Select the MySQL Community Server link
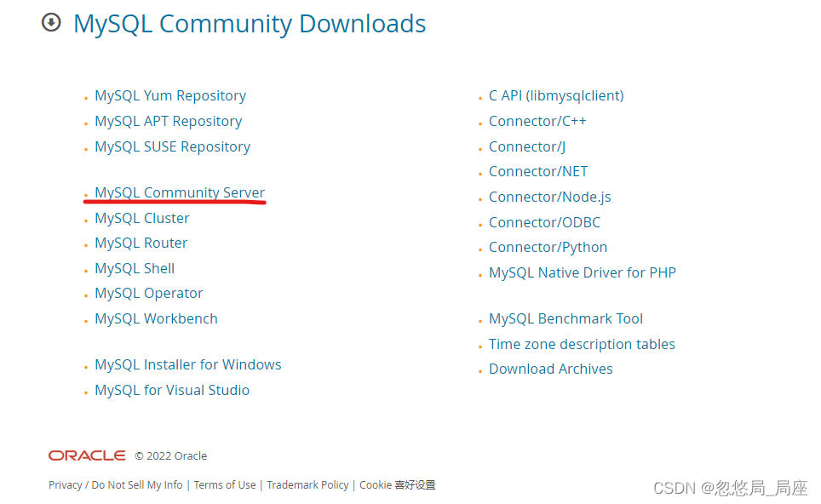The image size is (821, 504). (180, 192)
